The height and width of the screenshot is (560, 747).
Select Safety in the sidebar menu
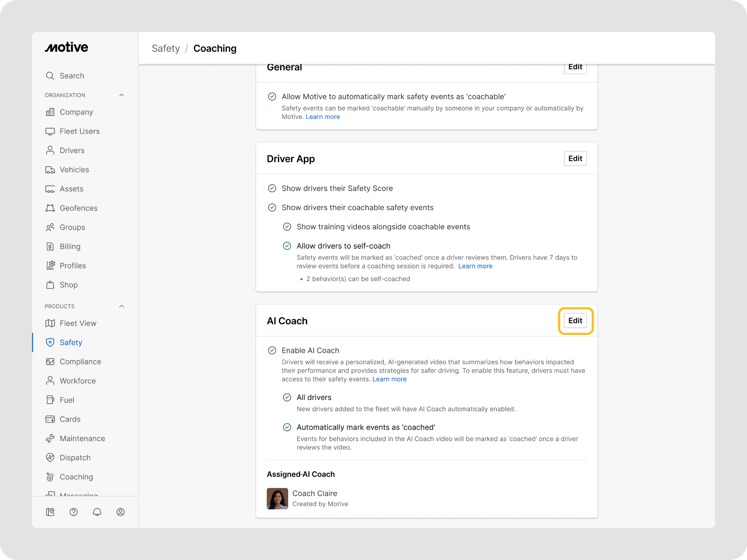point(71,342)
